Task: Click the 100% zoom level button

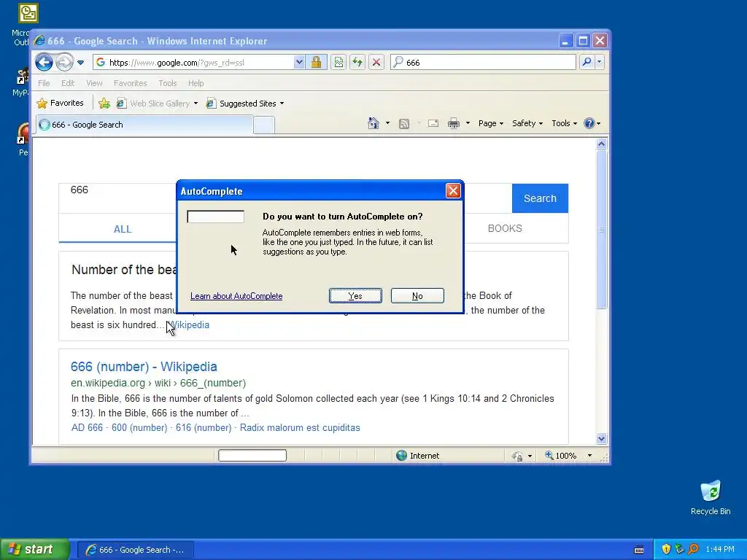Action: (561, 456)
